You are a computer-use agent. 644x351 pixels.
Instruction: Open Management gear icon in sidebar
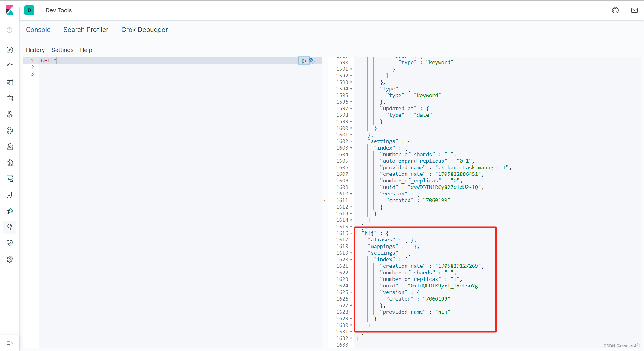(x=10, y=259)
